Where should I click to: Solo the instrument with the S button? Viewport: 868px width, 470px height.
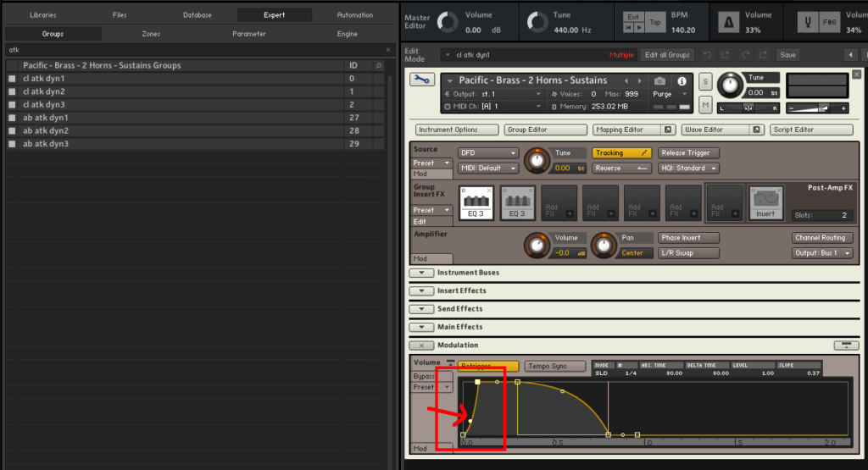point(705,81)
